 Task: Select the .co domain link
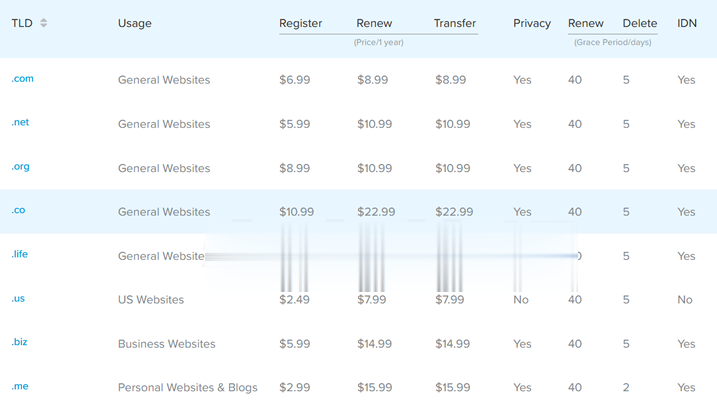pos(18,211)
